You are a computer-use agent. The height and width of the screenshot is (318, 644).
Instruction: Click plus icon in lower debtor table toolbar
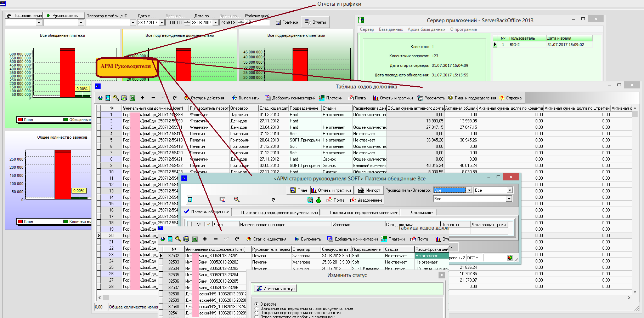pos(205,239)
